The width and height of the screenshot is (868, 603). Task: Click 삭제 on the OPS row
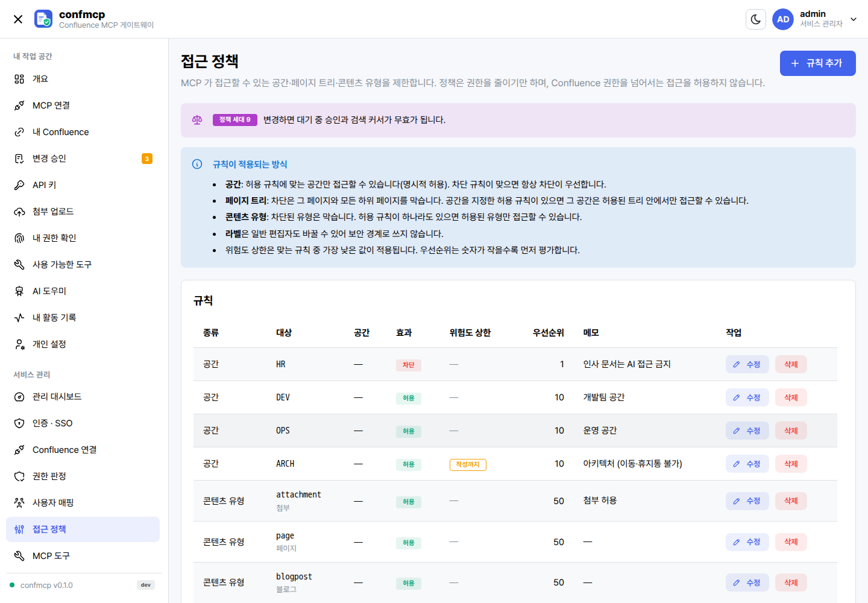pyautogui.click(x=791, y=431)
